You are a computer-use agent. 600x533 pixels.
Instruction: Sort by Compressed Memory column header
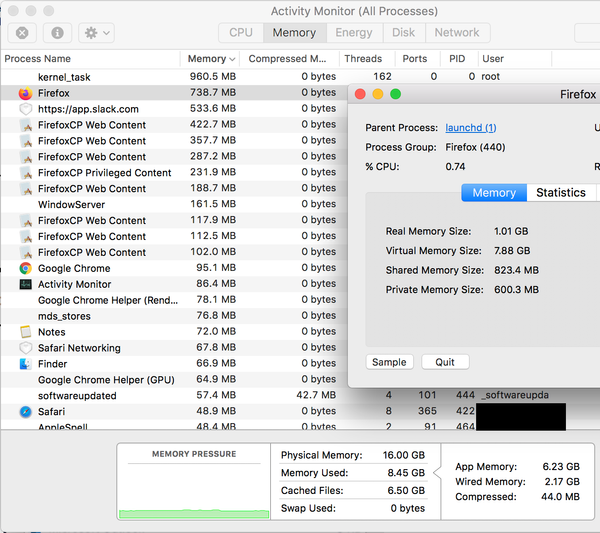click(x=288, y=59)
